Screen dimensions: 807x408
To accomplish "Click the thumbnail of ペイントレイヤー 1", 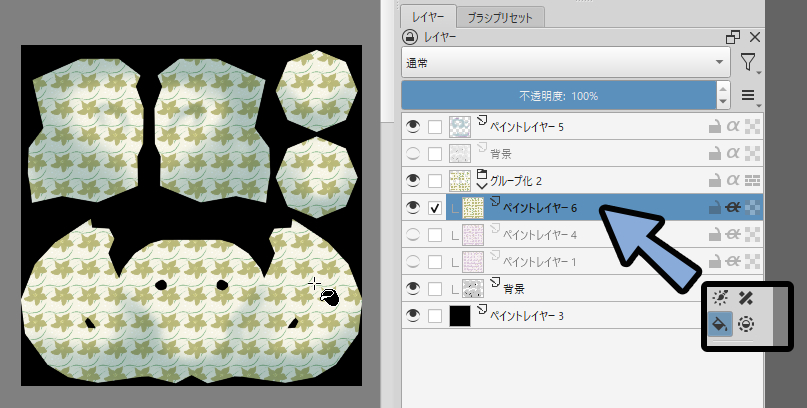I will [x=473, y=261].
